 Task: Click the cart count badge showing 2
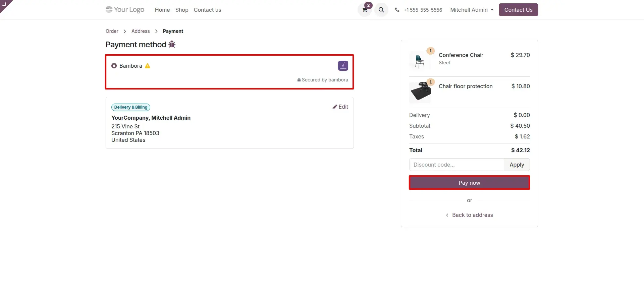tap(368, 5)
